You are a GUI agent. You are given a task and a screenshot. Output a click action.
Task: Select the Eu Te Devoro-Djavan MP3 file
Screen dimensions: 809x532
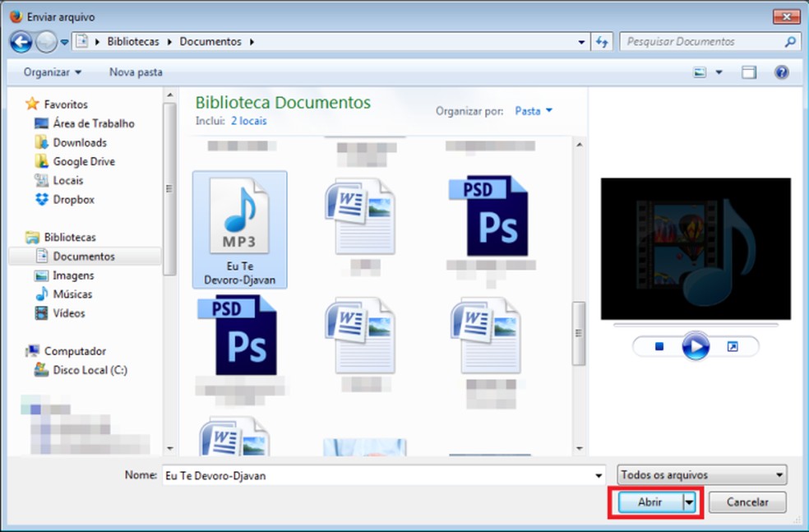239,229
